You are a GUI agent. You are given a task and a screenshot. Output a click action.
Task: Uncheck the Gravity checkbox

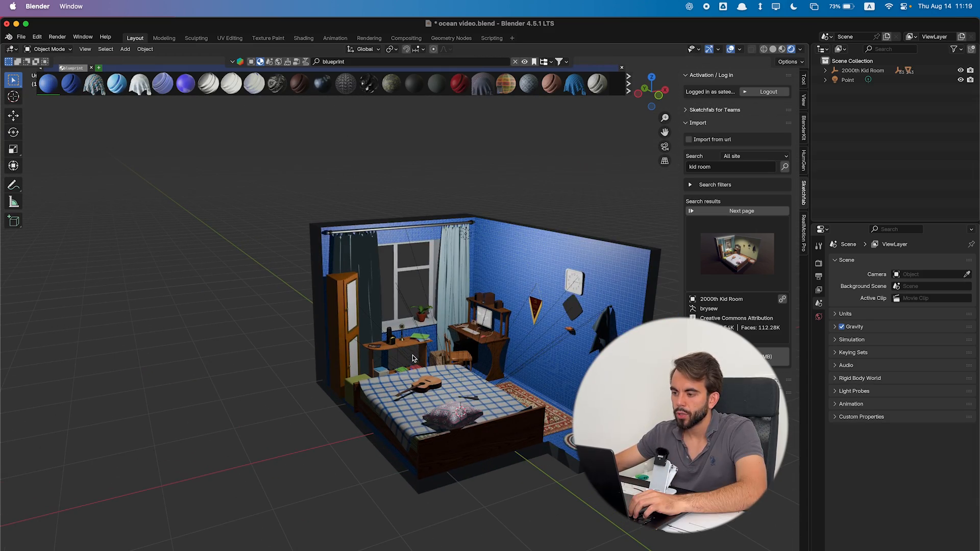pos(842,327)
